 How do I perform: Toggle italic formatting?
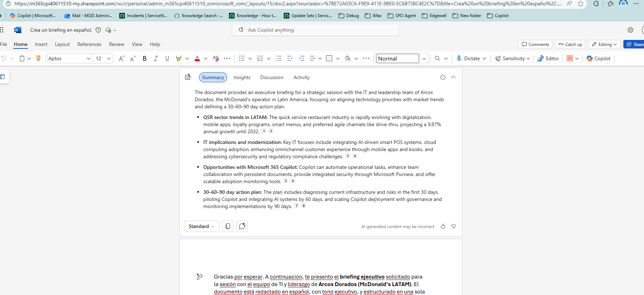[x=156, y=58]
